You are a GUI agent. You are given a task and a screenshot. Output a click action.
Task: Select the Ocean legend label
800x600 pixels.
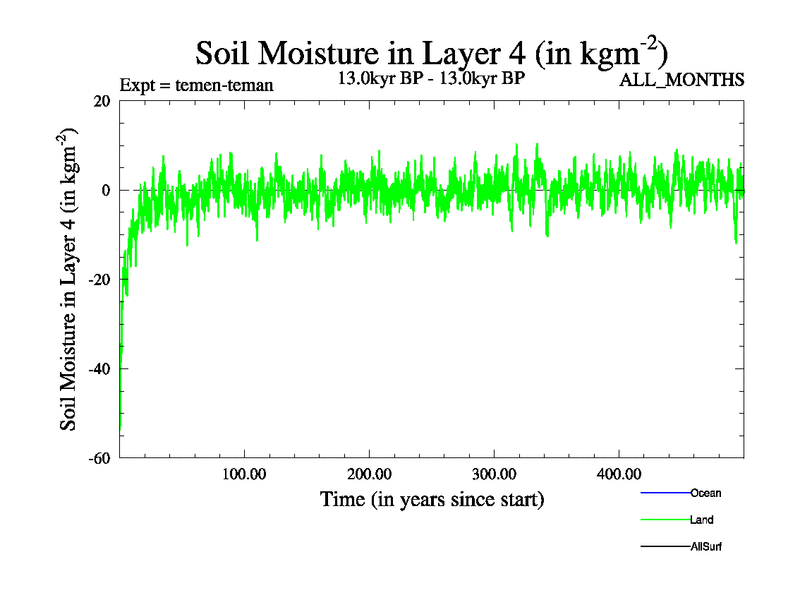tap(705, 493)
